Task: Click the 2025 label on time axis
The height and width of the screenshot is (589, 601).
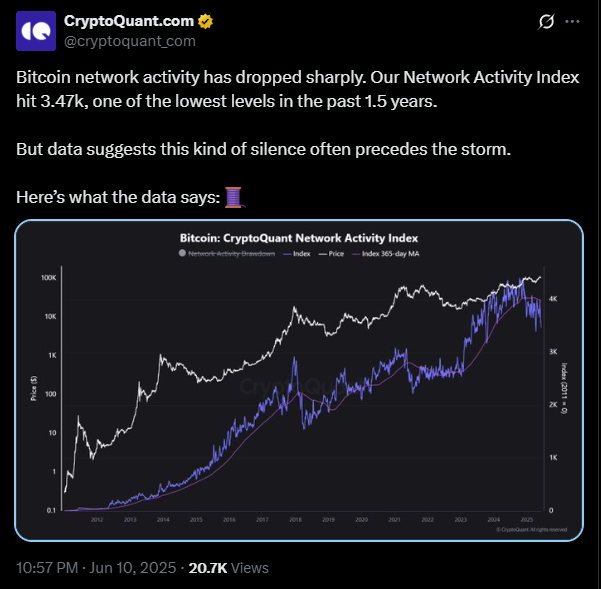Action: pos(527,520)
